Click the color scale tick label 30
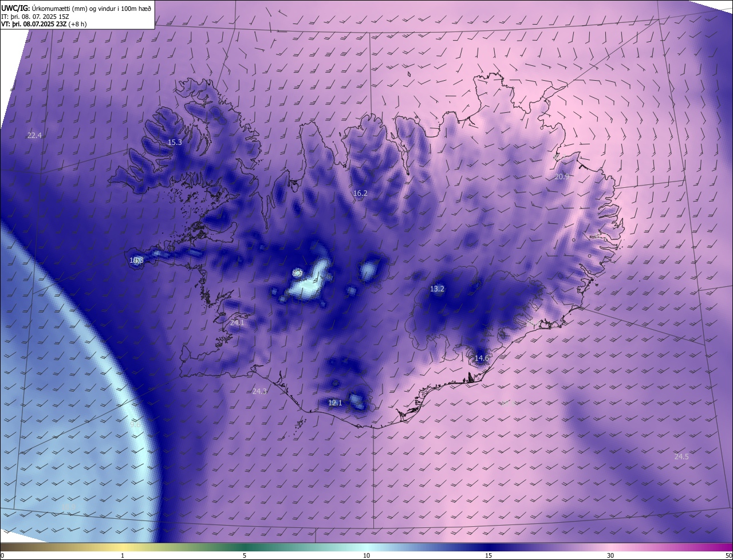This screenshot has height=560, width=733. click(610, 555)
